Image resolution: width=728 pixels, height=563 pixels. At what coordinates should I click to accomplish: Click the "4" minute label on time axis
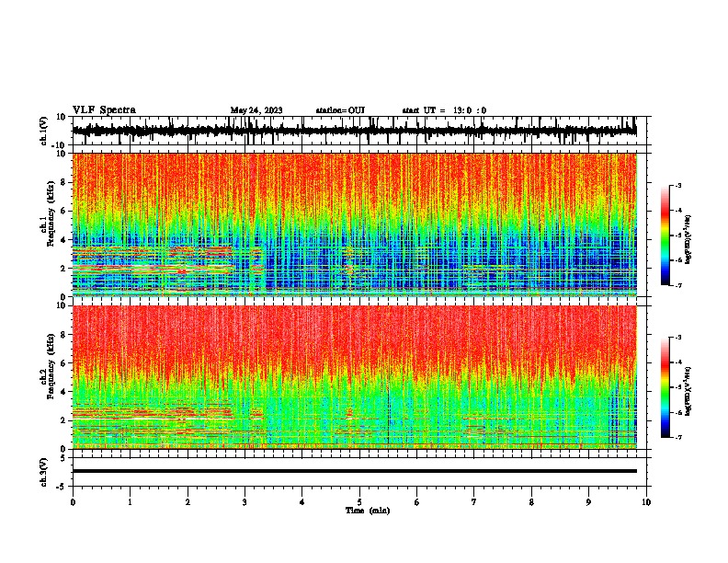[301, 502]
